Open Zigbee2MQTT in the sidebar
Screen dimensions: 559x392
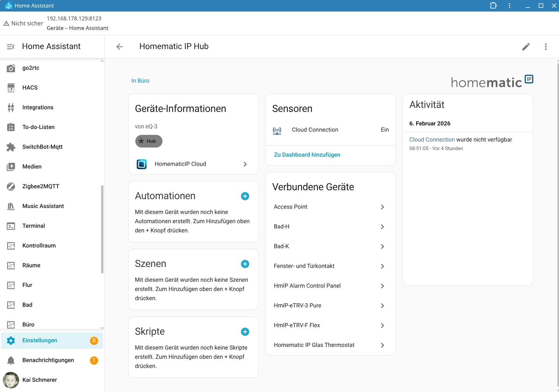[x=41, y=186]
